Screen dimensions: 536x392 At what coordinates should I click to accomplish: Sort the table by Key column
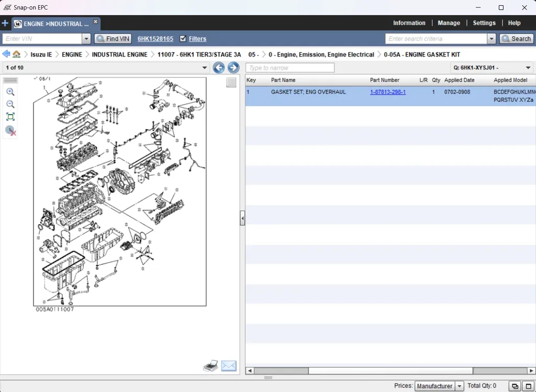click(251, 80)
